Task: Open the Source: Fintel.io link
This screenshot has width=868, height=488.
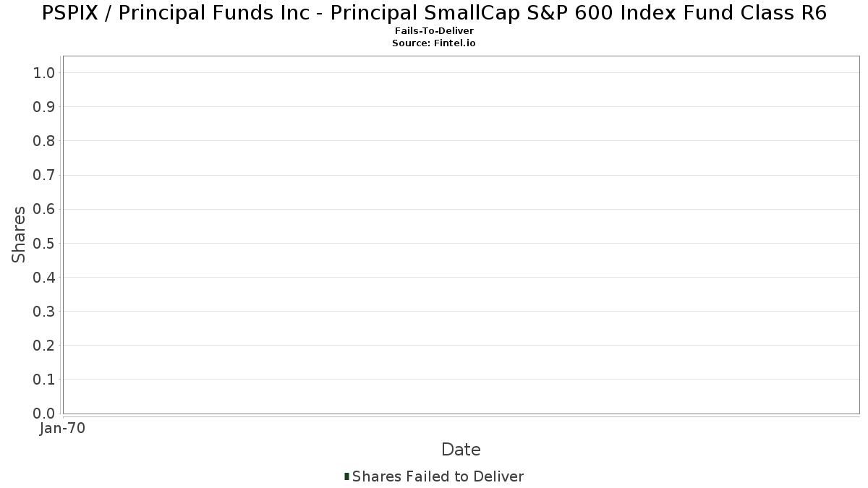Action: pos(434,43)
